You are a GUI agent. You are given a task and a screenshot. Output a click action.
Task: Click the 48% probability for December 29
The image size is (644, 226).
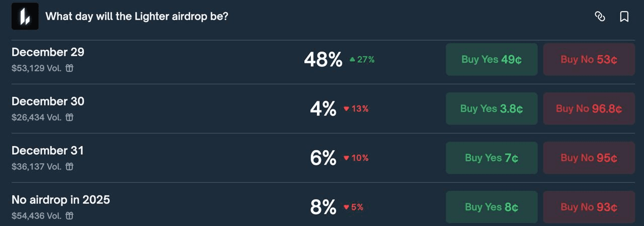pyautogui.click(x=323, y=60)
